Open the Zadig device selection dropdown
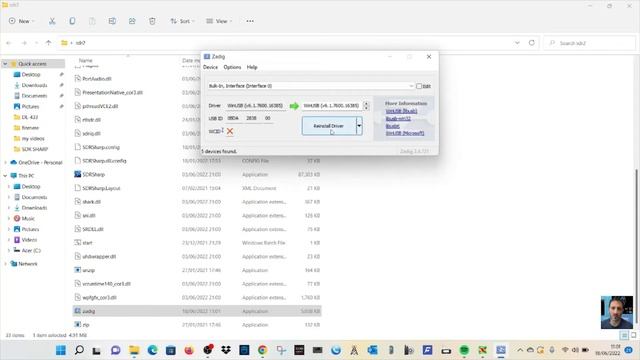 [411, 86]
